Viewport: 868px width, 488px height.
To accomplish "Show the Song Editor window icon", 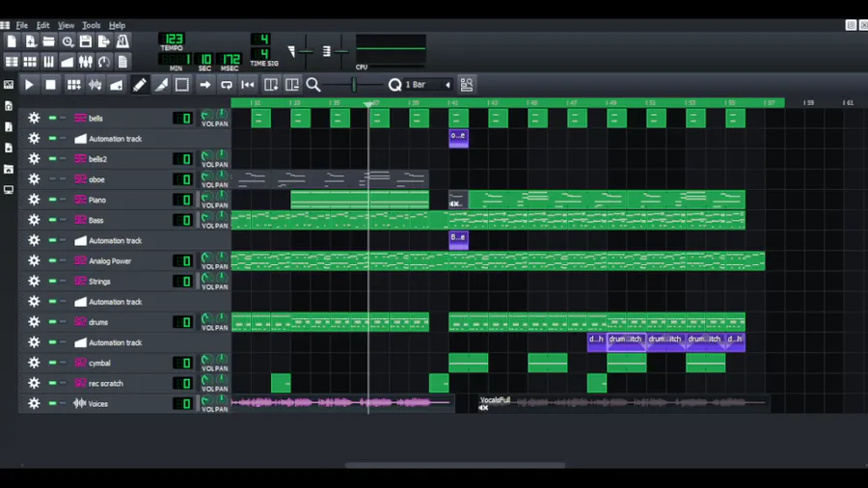I will [x=12, y=62].
